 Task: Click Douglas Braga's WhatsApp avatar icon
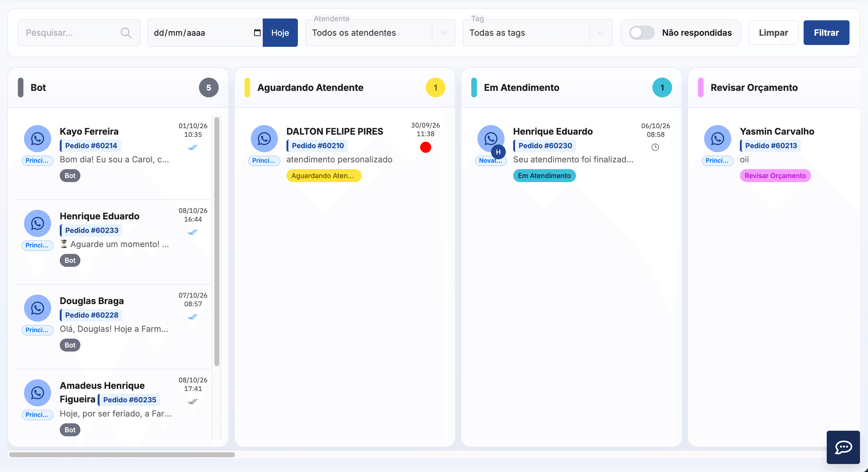37,308
